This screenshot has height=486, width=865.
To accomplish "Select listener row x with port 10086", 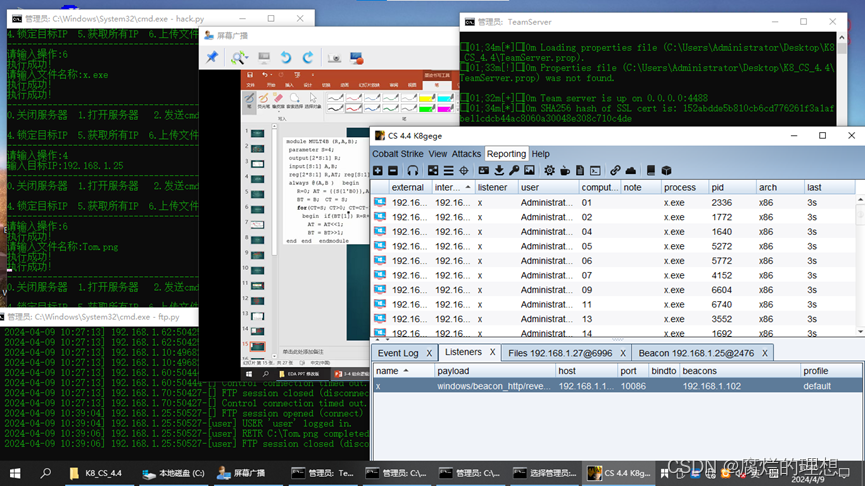I will [617, 386].
